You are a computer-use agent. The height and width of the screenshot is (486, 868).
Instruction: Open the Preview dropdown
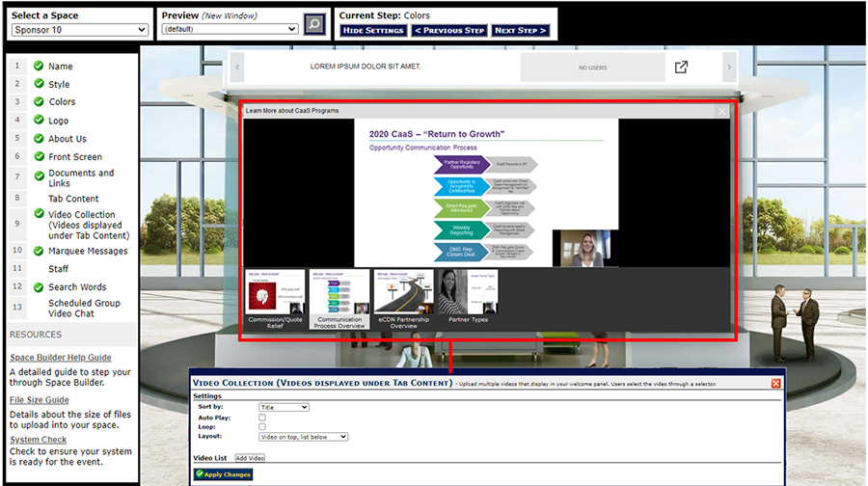[x=230, y=29]
